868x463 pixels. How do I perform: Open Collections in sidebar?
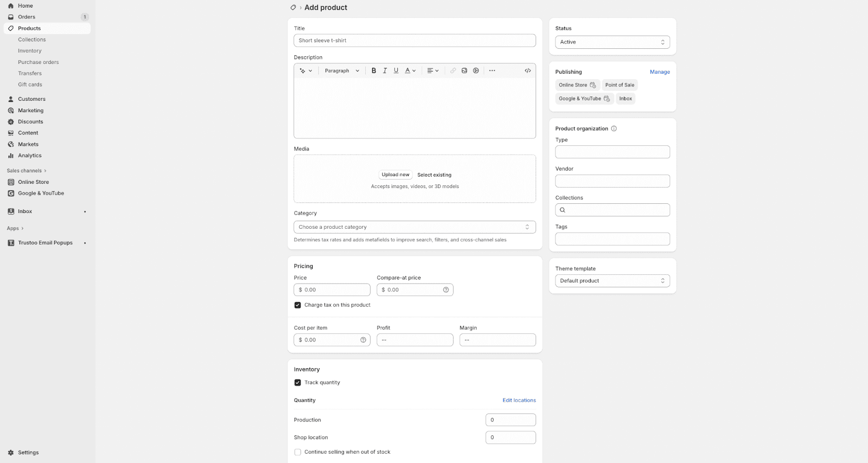[32, 40]
